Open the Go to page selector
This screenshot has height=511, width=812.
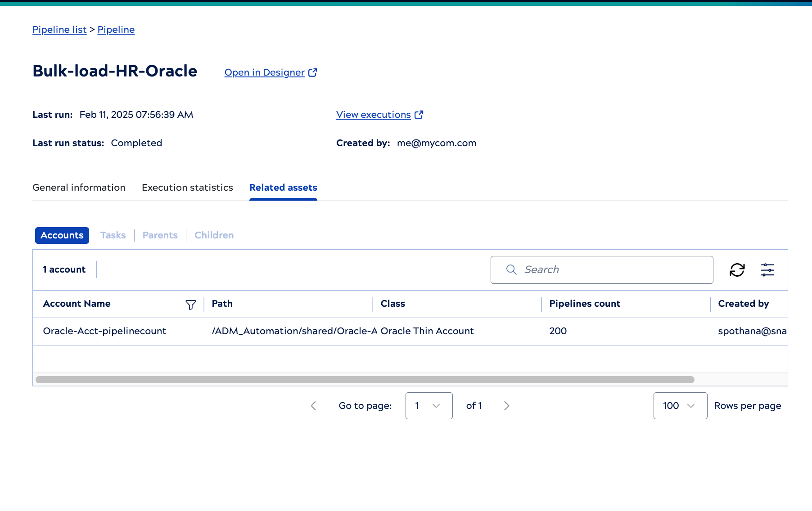[x=429, y=406]
